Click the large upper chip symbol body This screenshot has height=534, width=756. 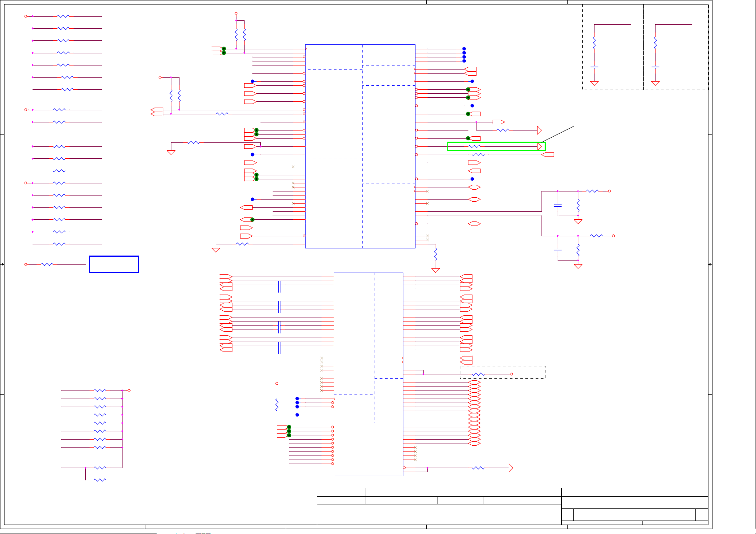[360, 146]
